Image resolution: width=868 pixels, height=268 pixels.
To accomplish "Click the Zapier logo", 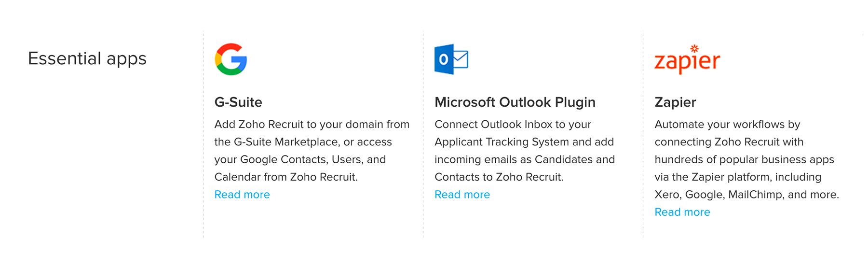I will pos(687,59).
